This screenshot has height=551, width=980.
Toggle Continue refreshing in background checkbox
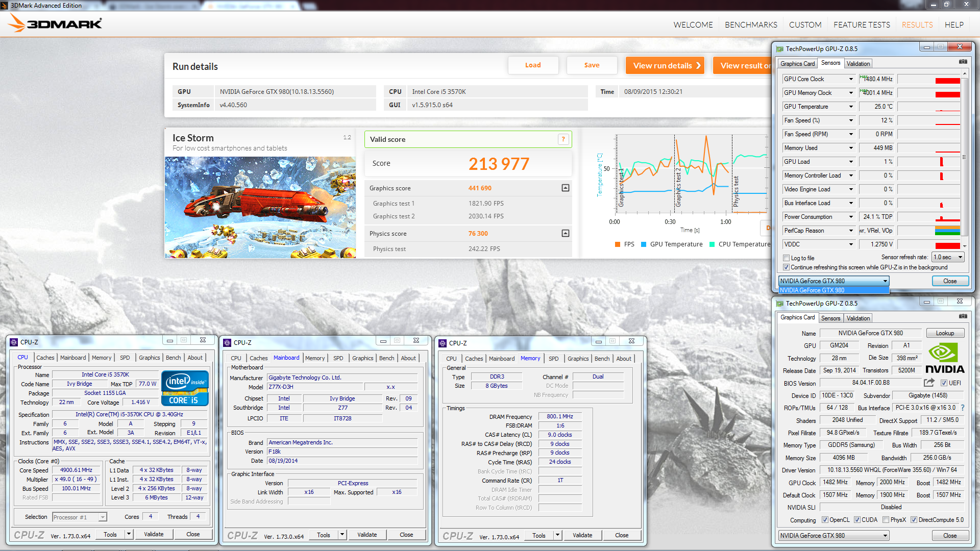[787, 267]
